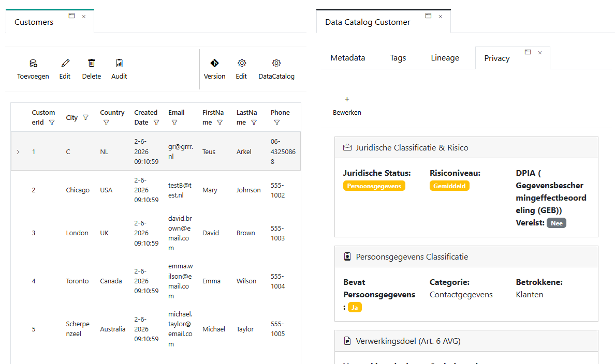Open the Phone column filter

pos(277,123)
